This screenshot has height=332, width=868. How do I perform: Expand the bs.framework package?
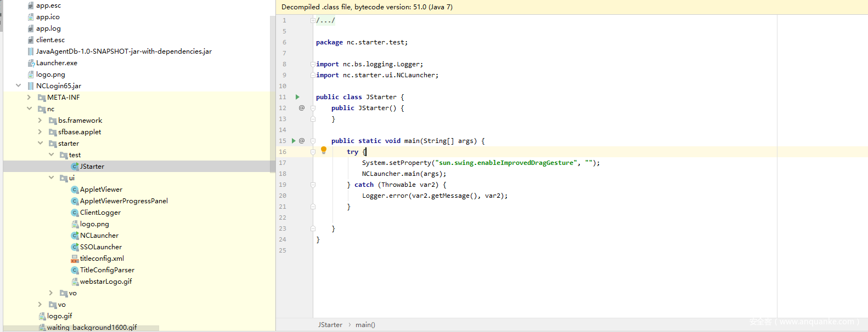[x=40, y=121]
